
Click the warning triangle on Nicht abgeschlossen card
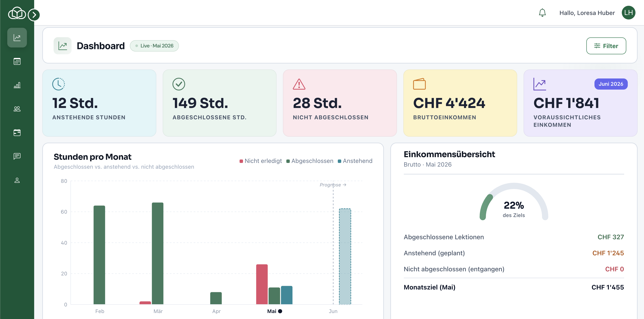[x=299, y=84]
